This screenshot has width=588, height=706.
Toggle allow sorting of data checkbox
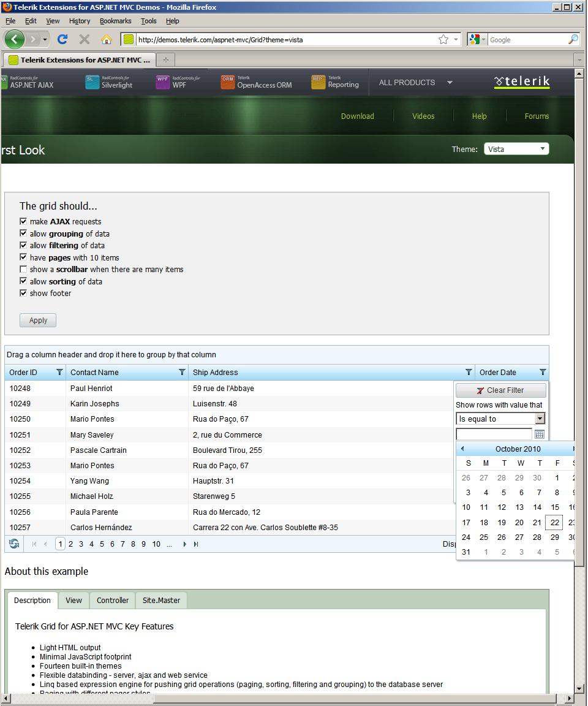pos(23,281)
